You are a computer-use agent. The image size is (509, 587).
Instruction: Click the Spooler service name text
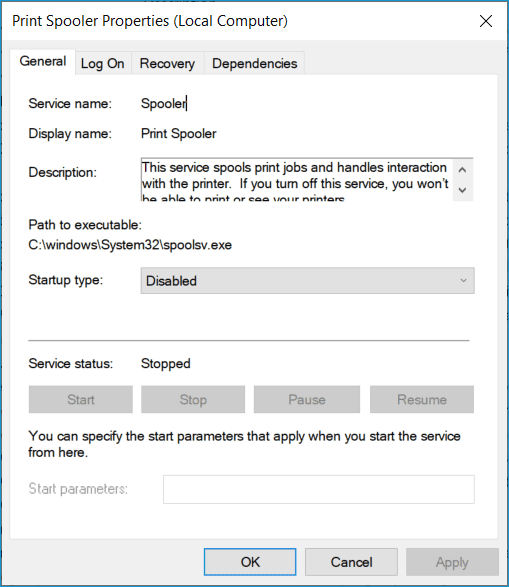click(x=164, y=103)
